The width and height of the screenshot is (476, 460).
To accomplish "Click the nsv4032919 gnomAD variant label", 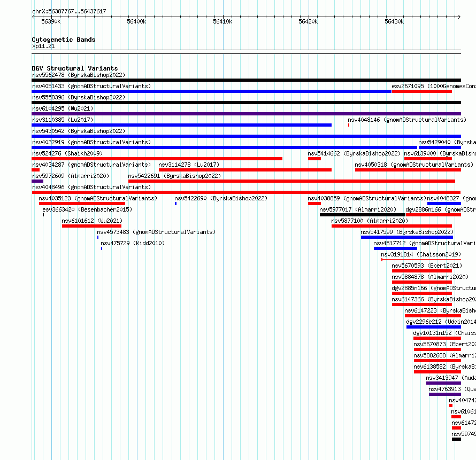I will tap(91, 142).
